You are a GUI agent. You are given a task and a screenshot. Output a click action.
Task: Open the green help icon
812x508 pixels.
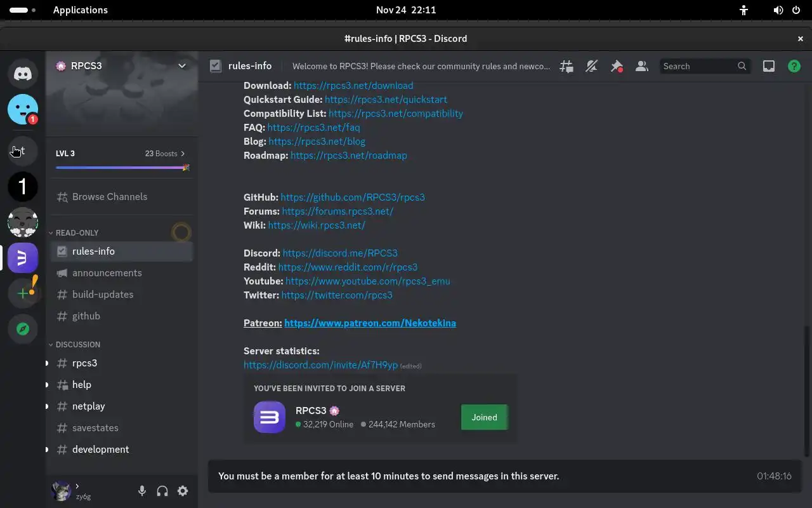pyautogui.click(x=794, y=66)
